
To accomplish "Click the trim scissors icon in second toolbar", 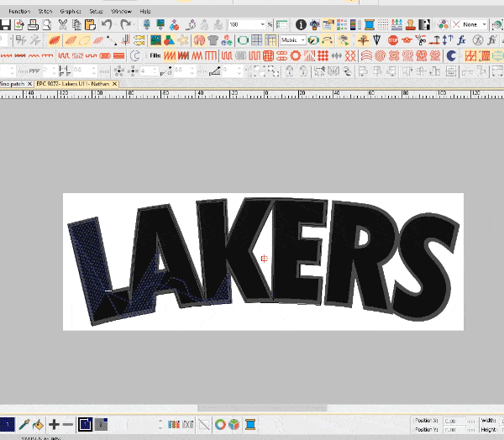I will coord(420,40).
